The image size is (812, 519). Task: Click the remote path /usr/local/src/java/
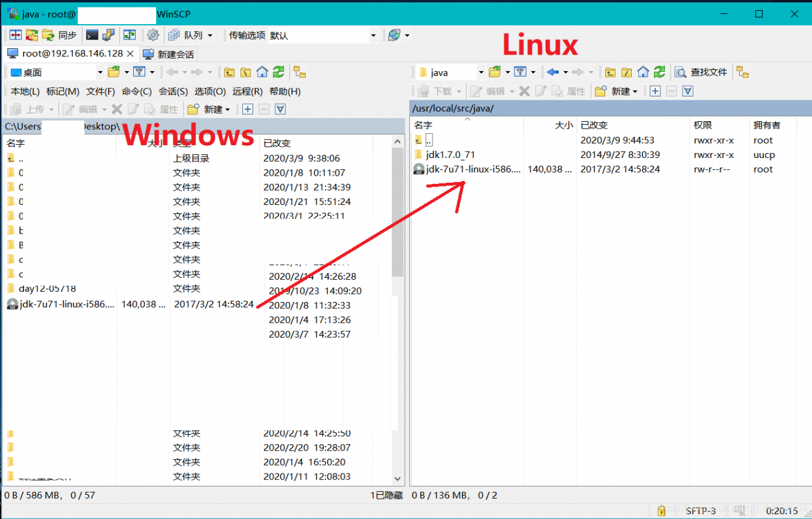click(453, 108)
